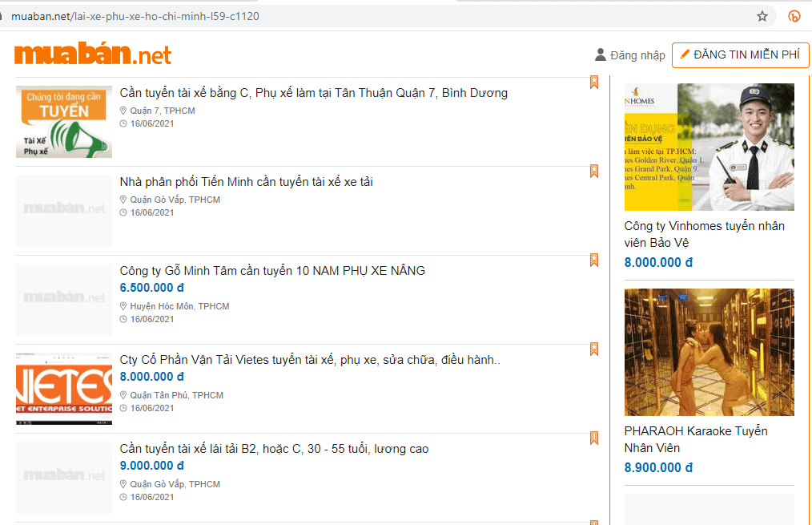Click the 8.000.000 đ price under Vinhomes ad
The width and height of the screenshot is (812, 525).
pyautogui.click(x=658, y=262)
